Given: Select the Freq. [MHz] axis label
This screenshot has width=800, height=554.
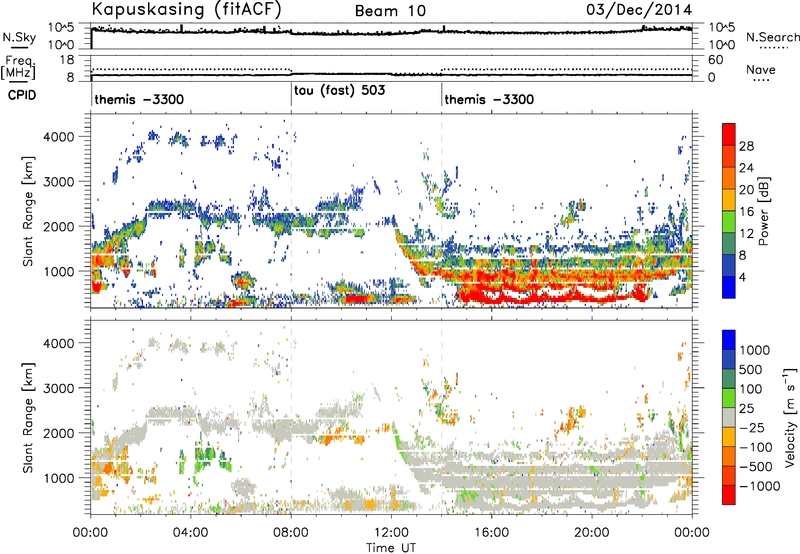Looking at the screenshot, I should (18, 67).
